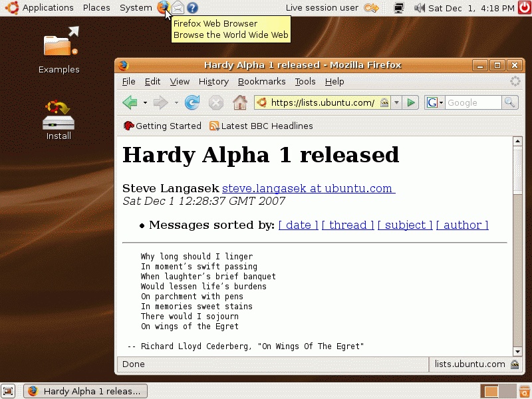Screen dimensions: 532x399
Task: Open the Edit menu
Action: [152, 81]
